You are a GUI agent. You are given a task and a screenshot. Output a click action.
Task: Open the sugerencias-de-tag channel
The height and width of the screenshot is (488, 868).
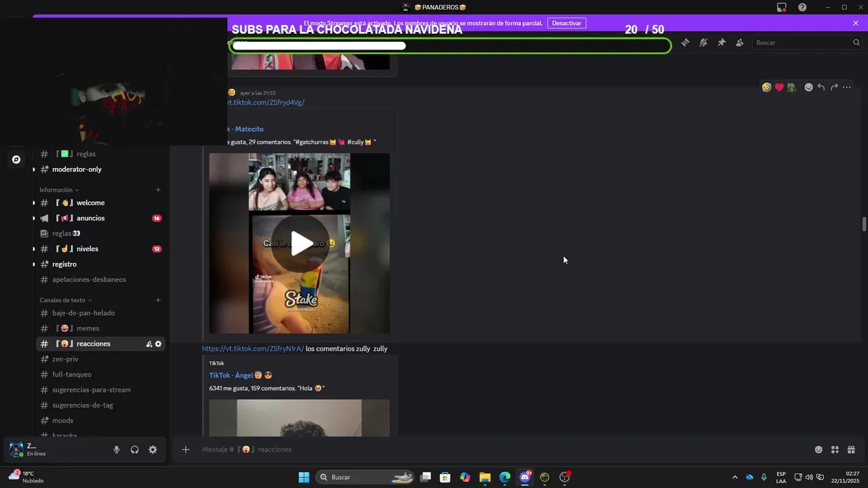(x=101, y=405)
